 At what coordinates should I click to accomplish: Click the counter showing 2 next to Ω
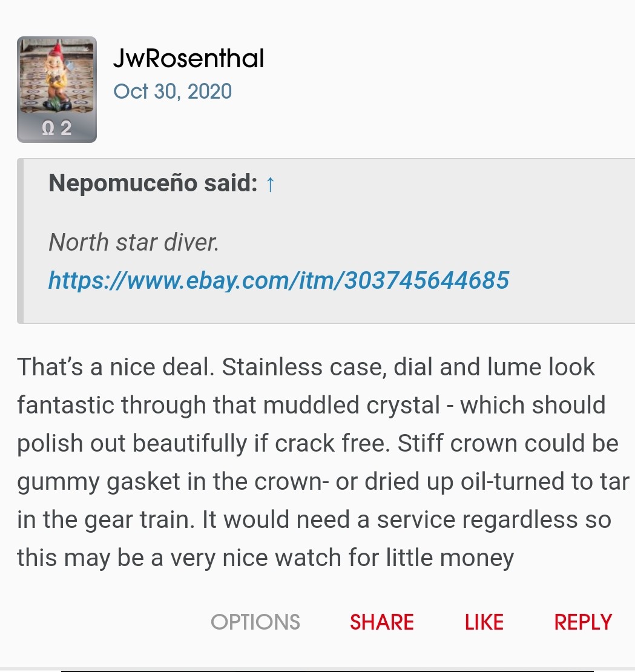point(65,127)
